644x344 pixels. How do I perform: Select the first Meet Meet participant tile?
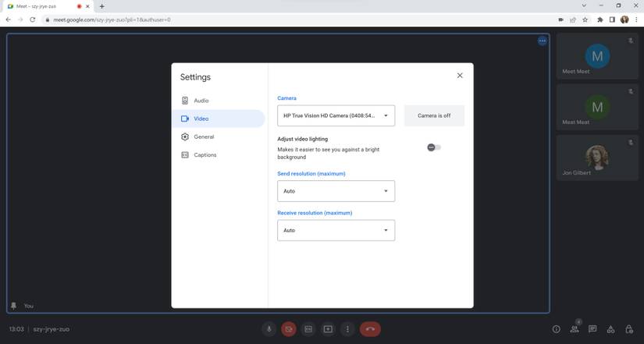pos(597,56)
